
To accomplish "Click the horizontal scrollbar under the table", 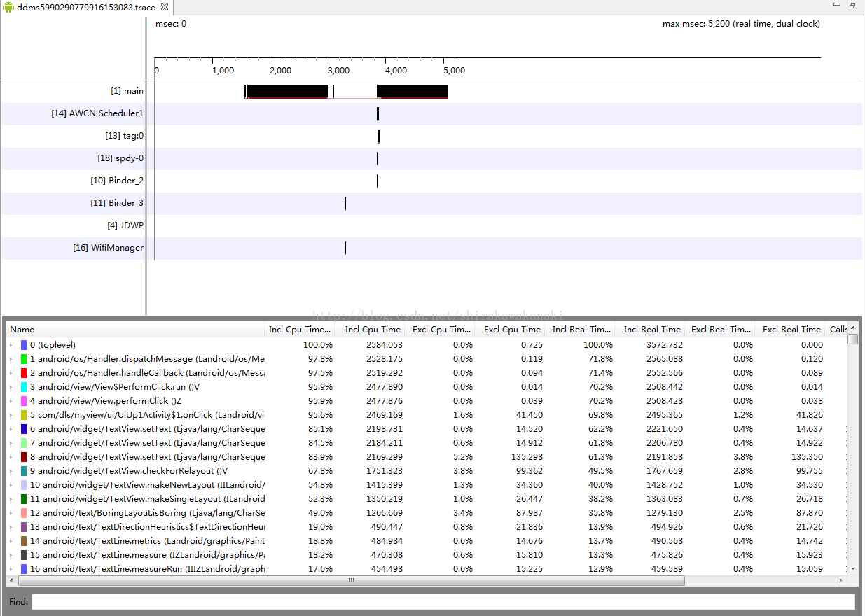I will (x=350, y=581).
